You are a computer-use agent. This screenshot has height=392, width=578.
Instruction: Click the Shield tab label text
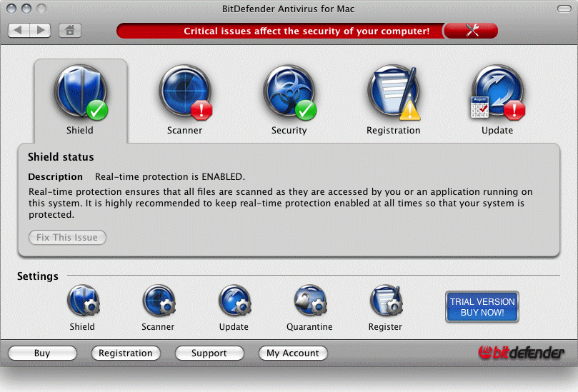pos(80,131)
